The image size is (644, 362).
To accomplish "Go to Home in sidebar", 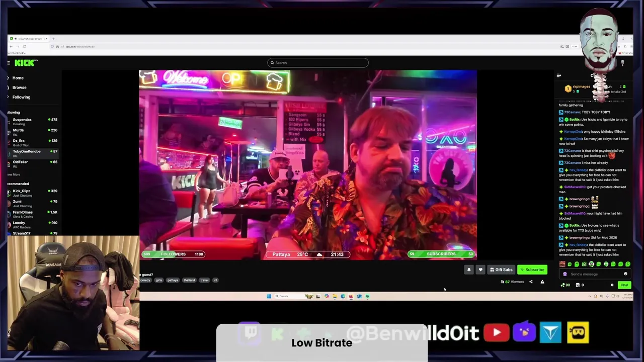I will [18, 78].
